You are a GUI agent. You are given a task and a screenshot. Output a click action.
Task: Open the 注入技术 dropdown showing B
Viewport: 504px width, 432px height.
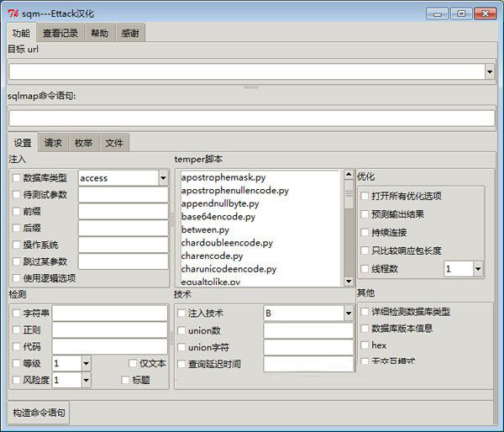(349, 313)
